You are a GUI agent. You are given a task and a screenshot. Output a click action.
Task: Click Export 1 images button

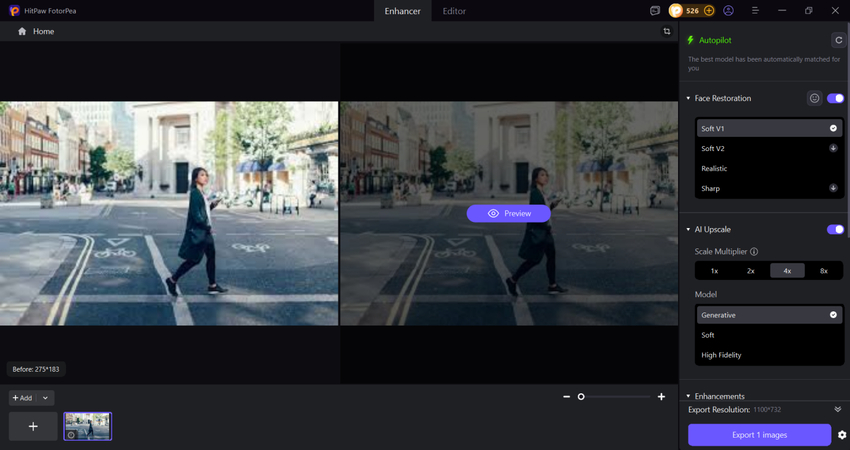coord(759,435)
